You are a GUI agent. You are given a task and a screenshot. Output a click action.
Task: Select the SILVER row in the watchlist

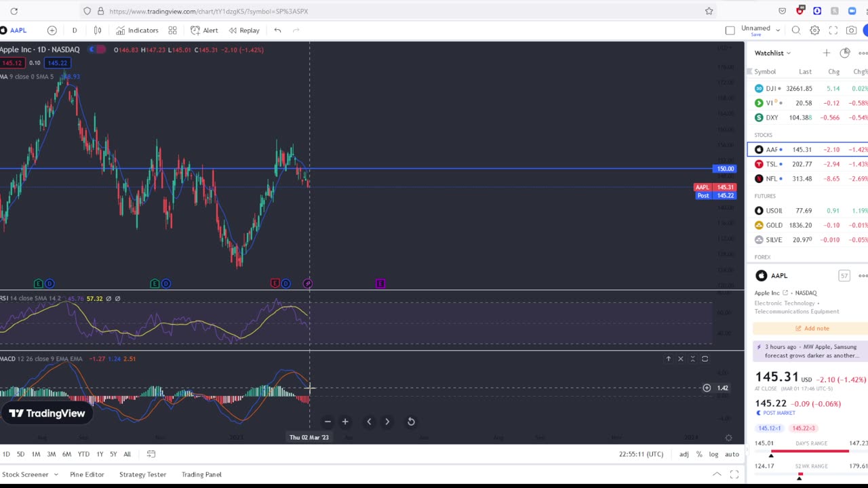coord(808,240)
